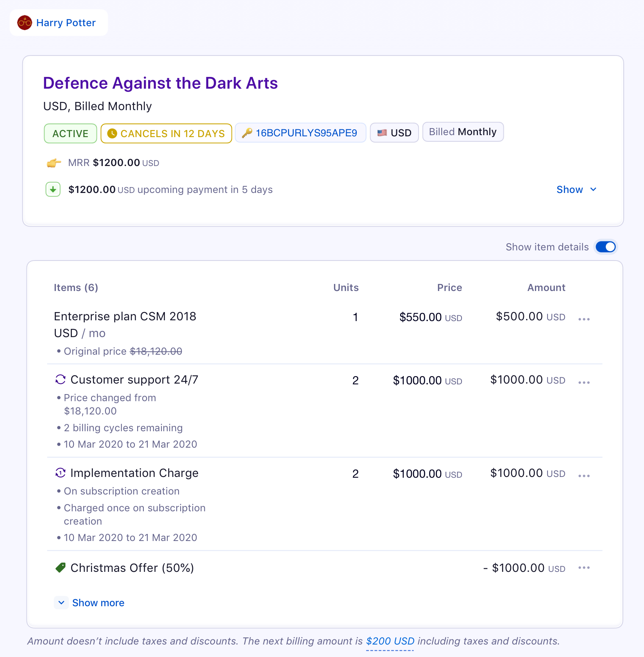Viewport: 644px width, 657px height.
Task: Click the Christmas Offer (50%) item name
Action: tap(132, 568)
